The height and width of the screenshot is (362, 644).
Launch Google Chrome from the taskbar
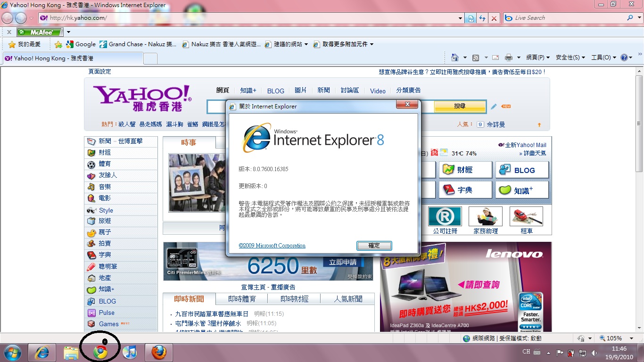(x=100, y=352)
